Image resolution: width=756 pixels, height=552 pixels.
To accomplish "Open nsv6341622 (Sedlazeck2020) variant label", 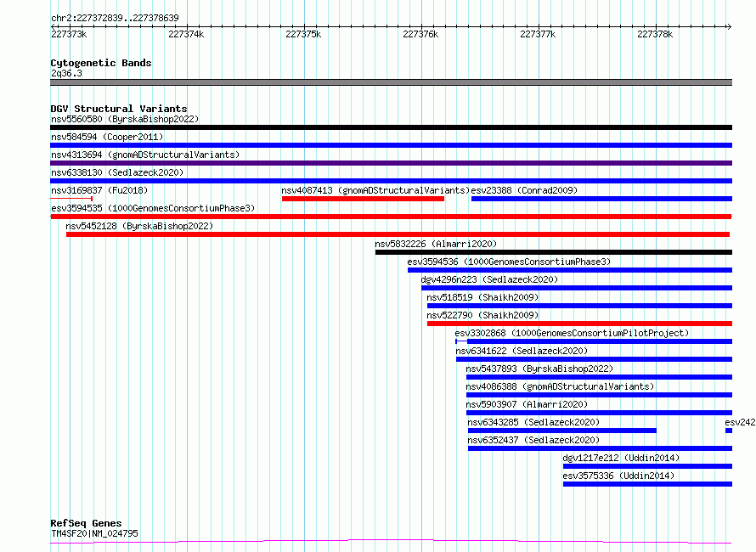I will click(522, 351).
